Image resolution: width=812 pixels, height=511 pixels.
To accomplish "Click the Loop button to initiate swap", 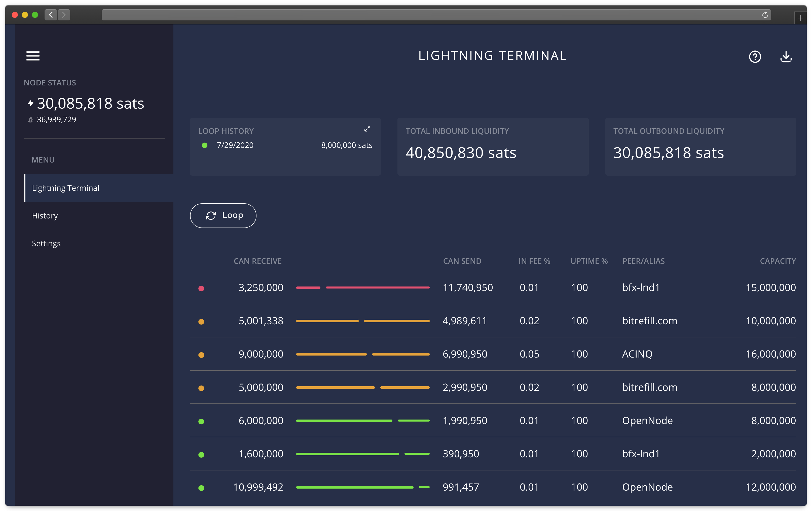I will tap(225, 215).
